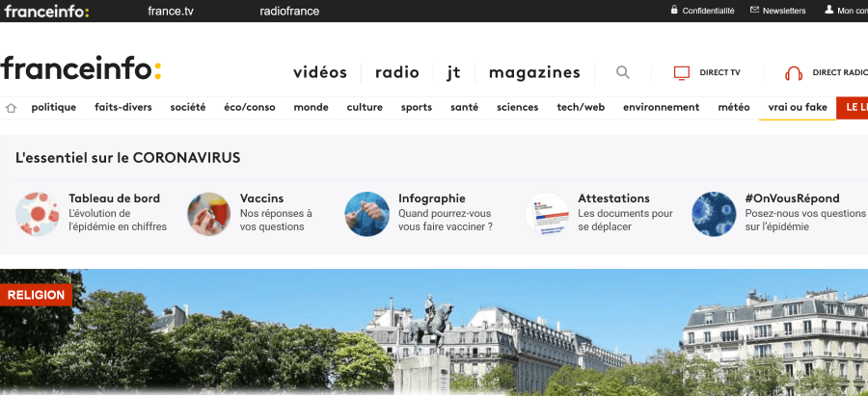Click the franceinfo logo in the black top bar

pos(46,11)
